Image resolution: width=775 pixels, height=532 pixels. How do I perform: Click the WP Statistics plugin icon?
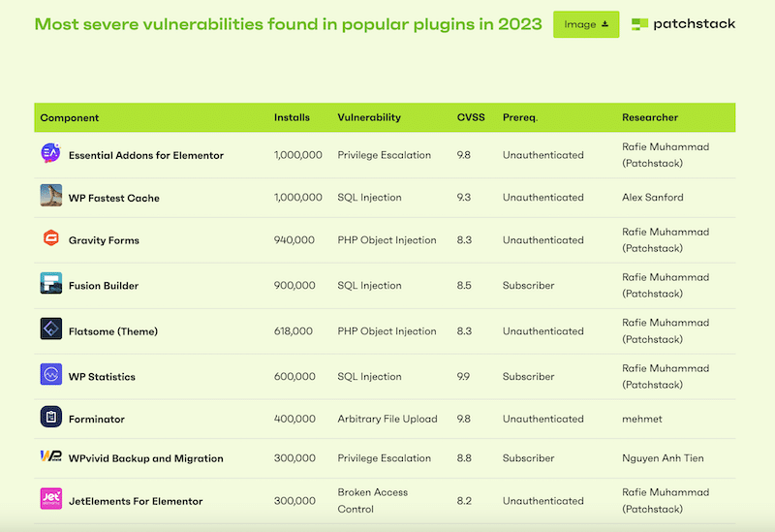51,374
